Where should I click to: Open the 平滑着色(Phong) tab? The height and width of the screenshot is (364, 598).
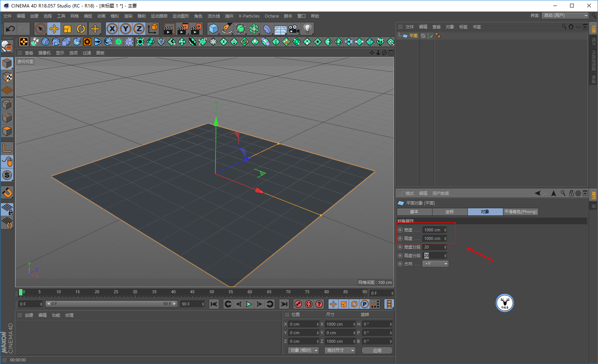tap(520, 212)
